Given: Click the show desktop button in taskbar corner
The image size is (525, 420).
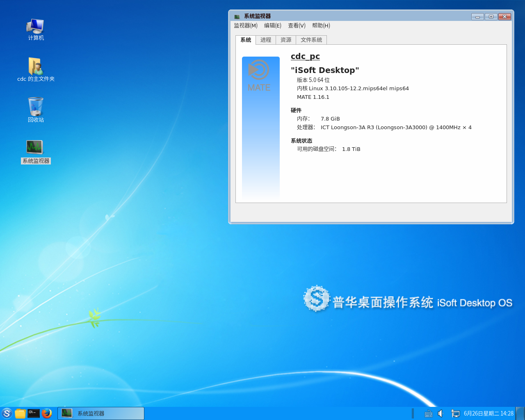Looking at the screenshot, I should pyautogui.click(x=520, y=413).
